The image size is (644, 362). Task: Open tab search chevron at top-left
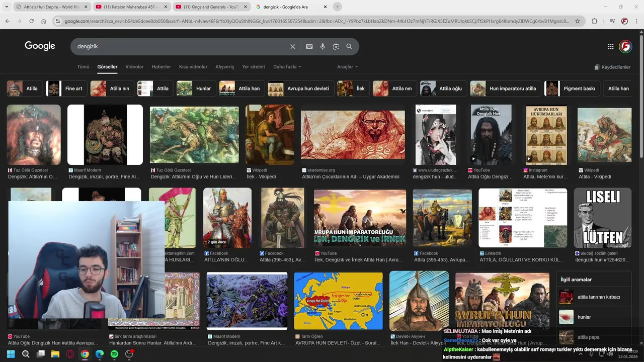click(x=6, y=7)
